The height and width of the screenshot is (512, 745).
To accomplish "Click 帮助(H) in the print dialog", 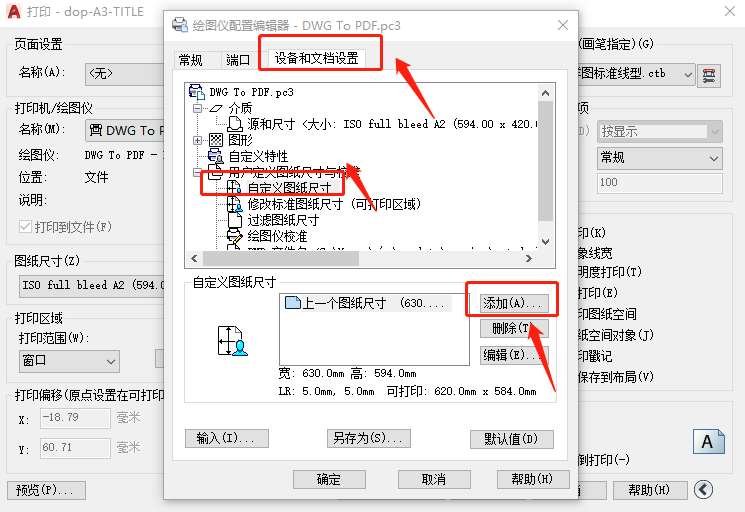I will point(650,490).
